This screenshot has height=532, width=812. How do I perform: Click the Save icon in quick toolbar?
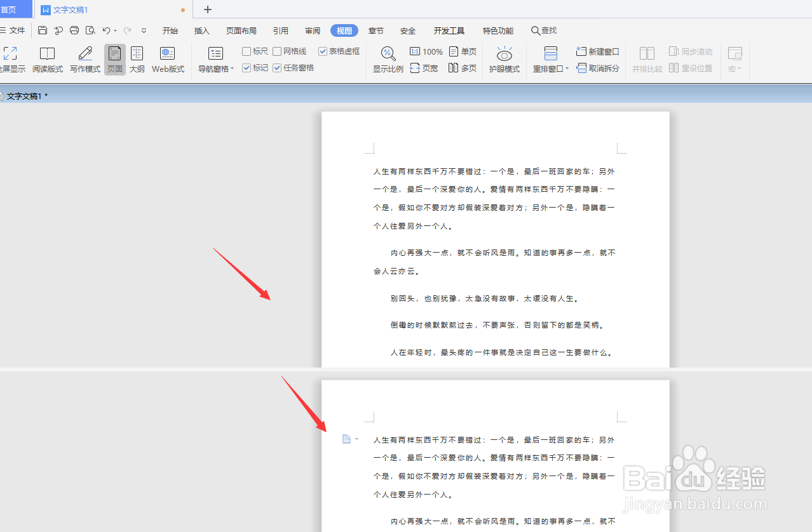(43, 30)
